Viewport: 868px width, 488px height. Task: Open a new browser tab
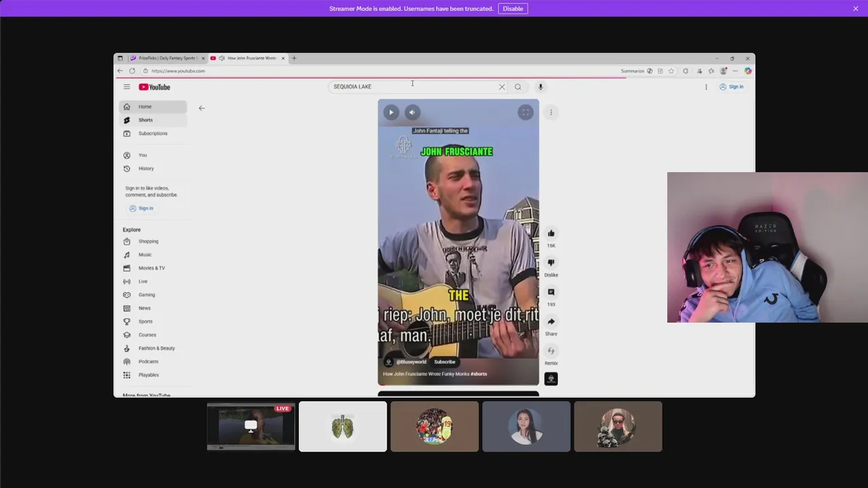point(294,58)
